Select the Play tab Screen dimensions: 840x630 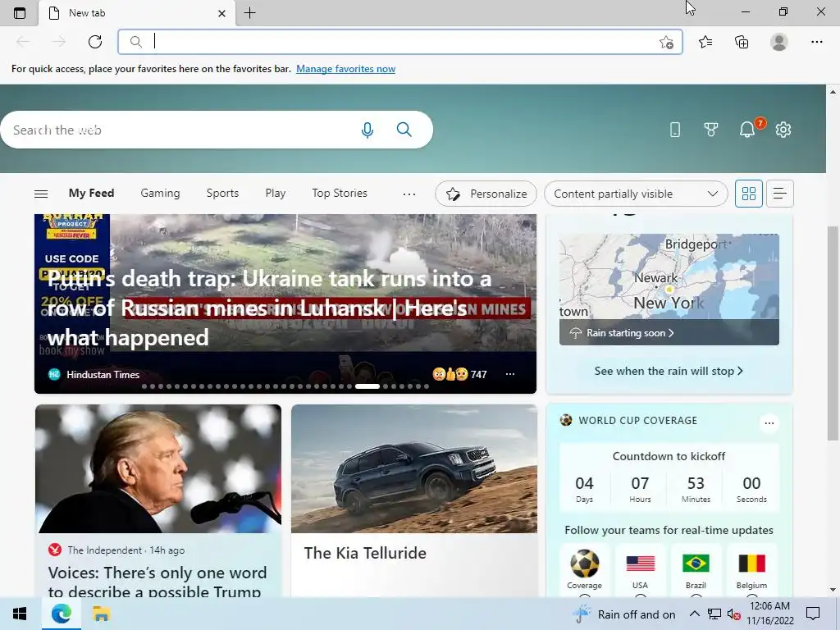coord(276,194)
